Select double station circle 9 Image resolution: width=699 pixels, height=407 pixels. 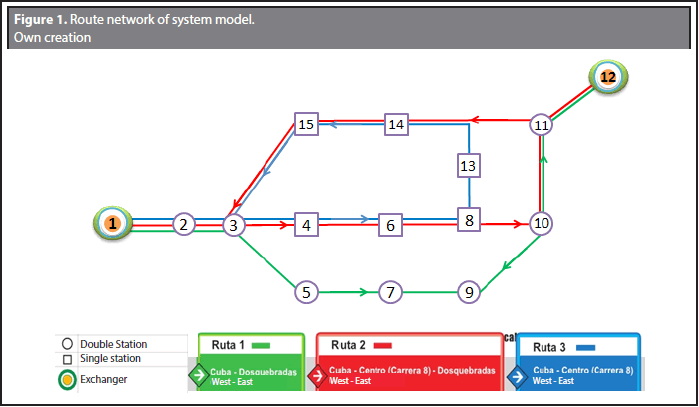click(x=468, y=293)
